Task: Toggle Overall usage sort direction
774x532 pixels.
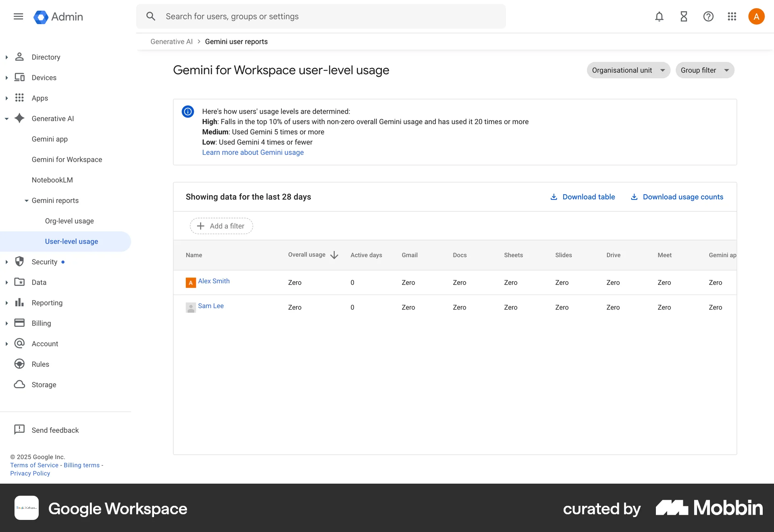Action: click(334, 255)
